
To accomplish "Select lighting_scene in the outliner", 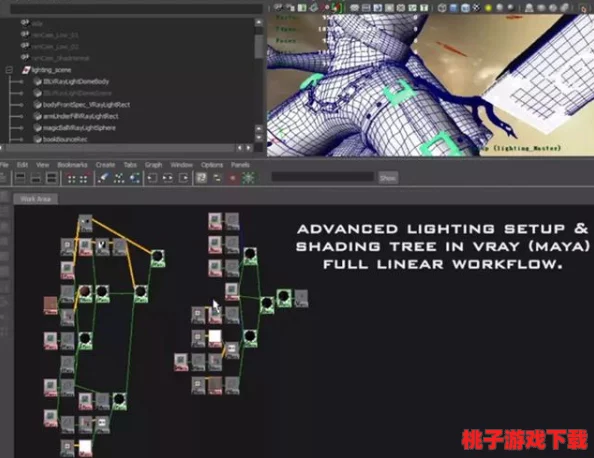I will point(51,70).
